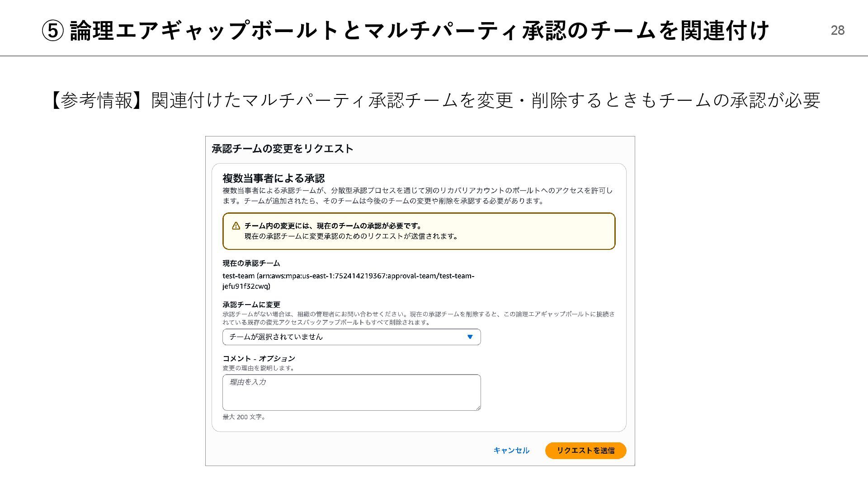
Task: Click the resize handle of the comment textarea
Action: (478, 408)
